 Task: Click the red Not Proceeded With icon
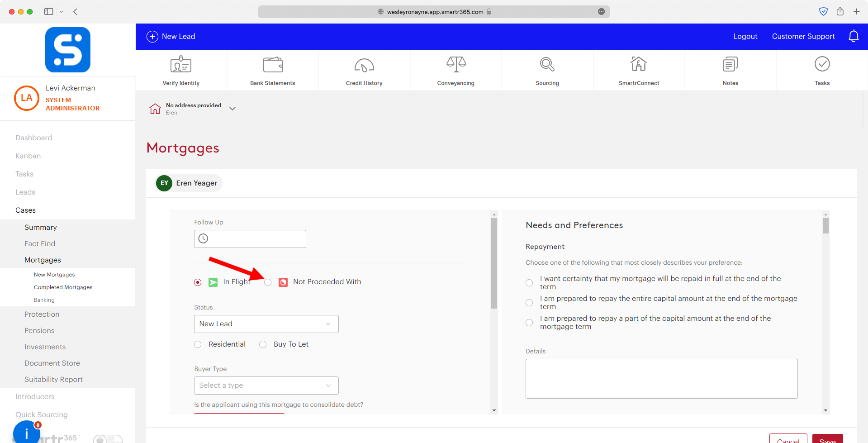[283, 282]
